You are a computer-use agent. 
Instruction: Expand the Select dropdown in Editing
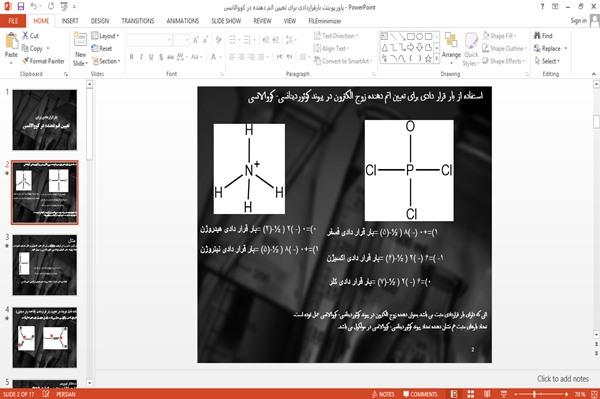pos(547,61)
